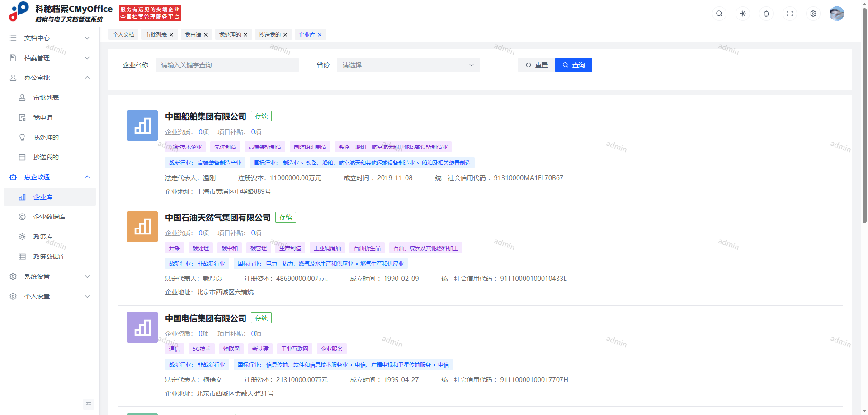This screenshot has width=868, height=415.
Task: Close the 审批列表 tab
Action: (x=171, y=35)
